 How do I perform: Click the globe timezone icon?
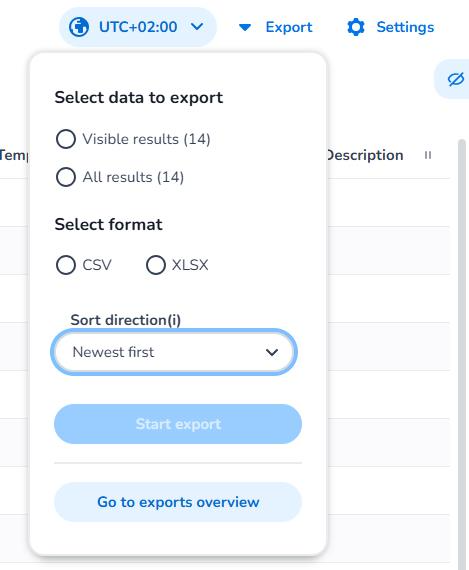coord(79,27)
